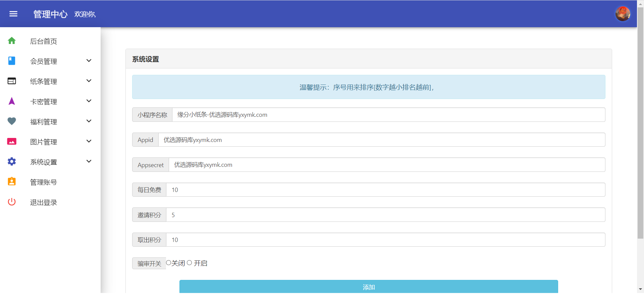
Task: Click the hamburger menu icon
Action: [13, 14]
